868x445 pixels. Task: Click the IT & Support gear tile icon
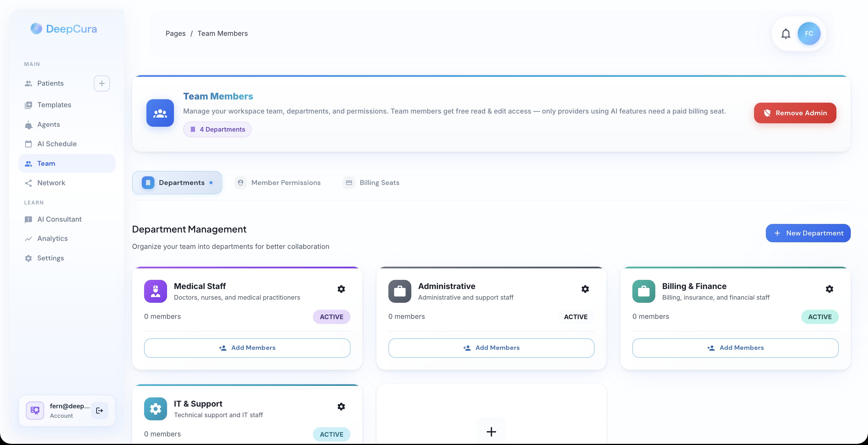coord(155,409)
